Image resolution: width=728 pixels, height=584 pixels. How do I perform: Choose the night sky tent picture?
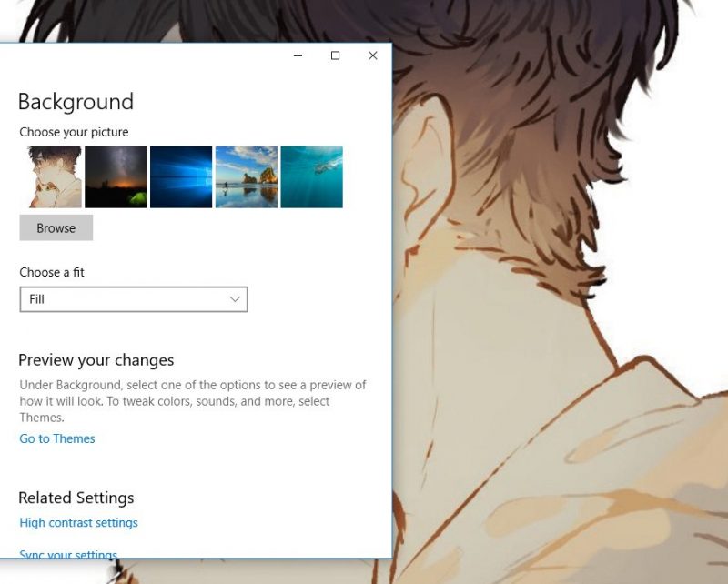(116, 176)
